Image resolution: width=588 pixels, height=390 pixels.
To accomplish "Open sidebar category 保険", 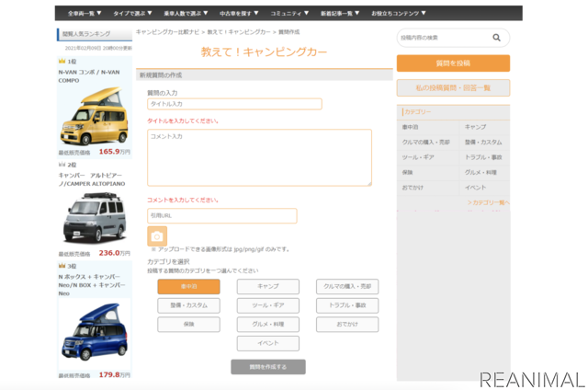I will coord(407,173).
